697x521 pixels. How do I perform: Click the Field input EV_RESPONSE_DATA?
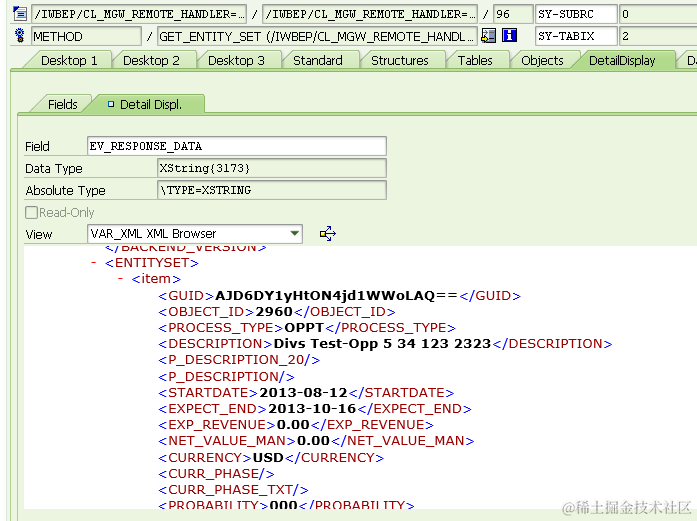coord(236,146)
